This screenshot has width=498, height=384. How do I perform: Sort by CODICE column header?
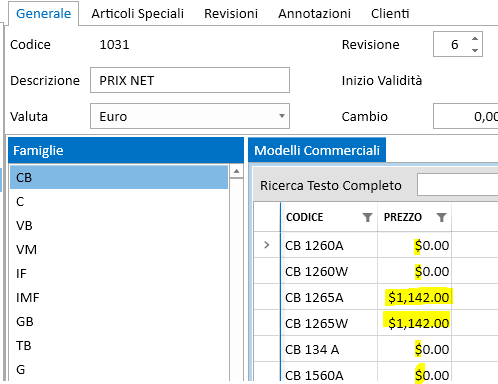[x=304, y=217]
